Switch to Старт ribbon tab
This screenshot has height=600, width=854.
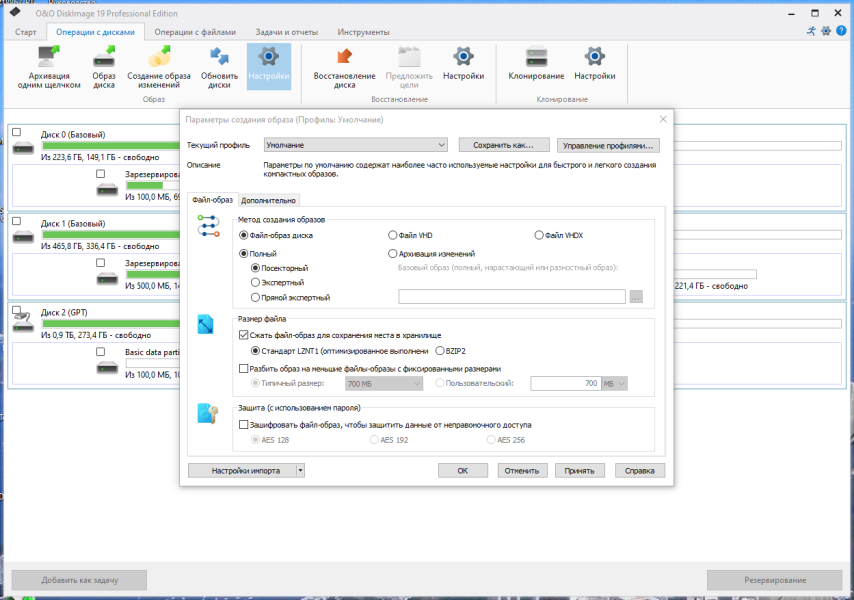tap(26, 32)
